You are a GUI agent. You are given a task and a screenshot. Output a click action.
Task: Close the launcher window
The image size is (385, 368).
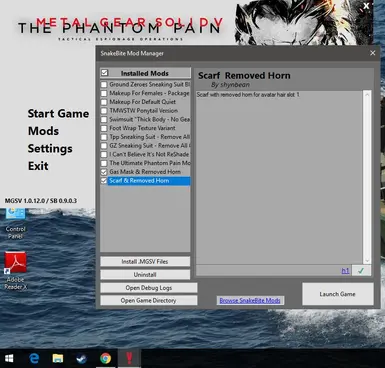[366, 5]
